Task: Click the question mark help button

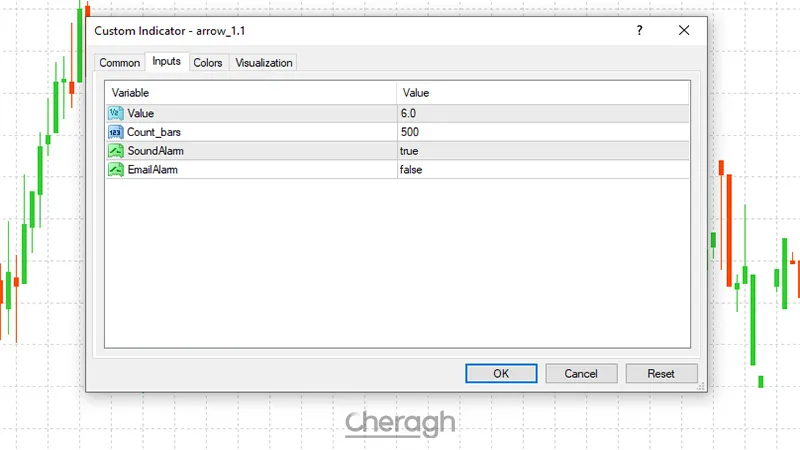Action: click(639, 31)
